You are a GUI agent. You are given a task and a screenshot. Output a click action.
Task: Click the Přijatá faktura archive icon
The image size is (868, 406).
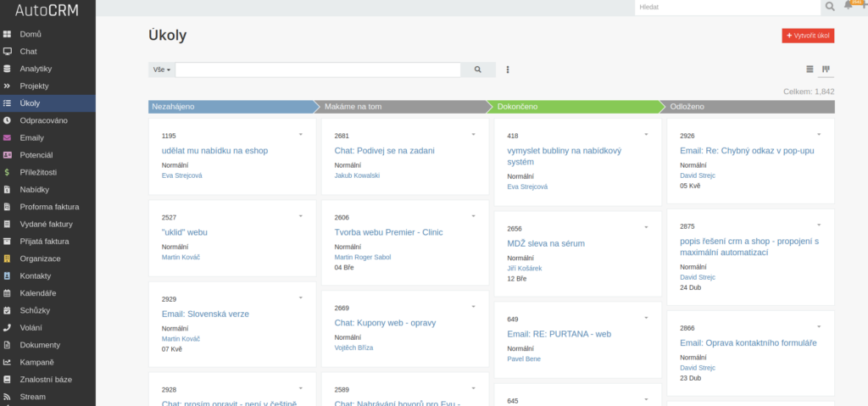pos(7,242)
